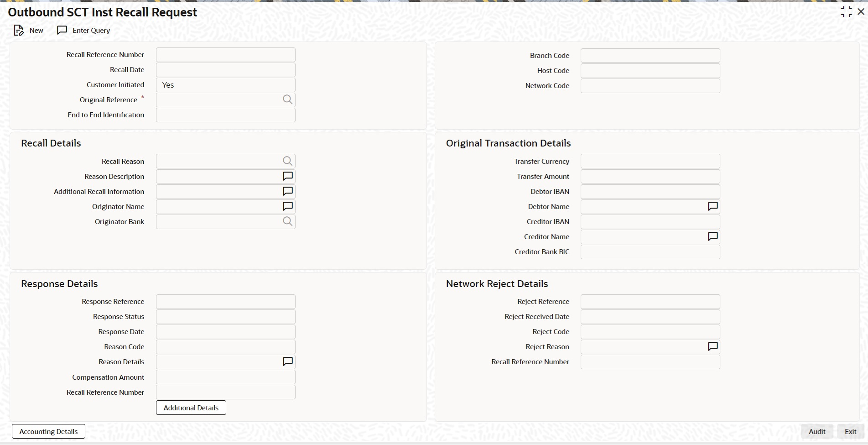Screen dimensions: 868x445
Task: Focus the Reject Received Date field
Action: (x=650, y=316)
